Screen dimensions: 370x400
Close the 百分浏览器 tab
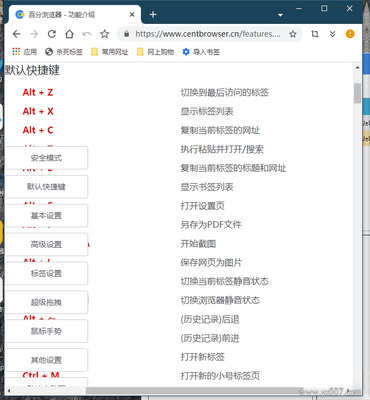tap(132, 15)
